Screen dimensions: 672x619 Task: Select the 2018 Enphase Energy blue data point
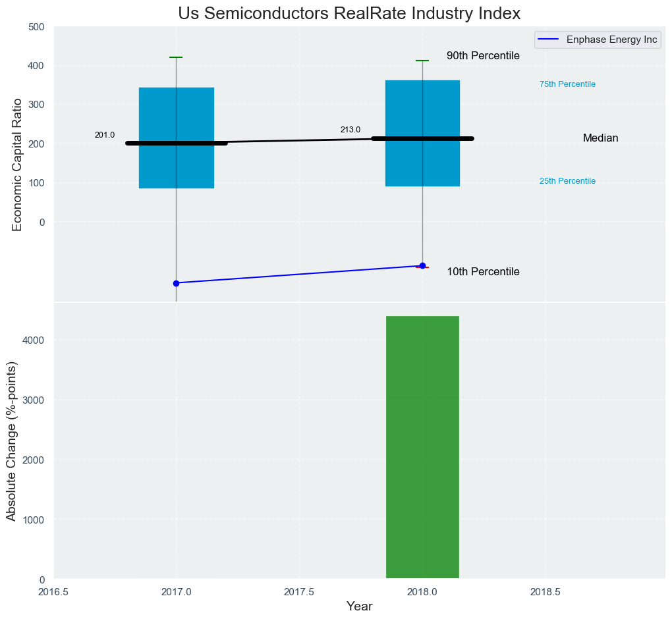[422, 265]
